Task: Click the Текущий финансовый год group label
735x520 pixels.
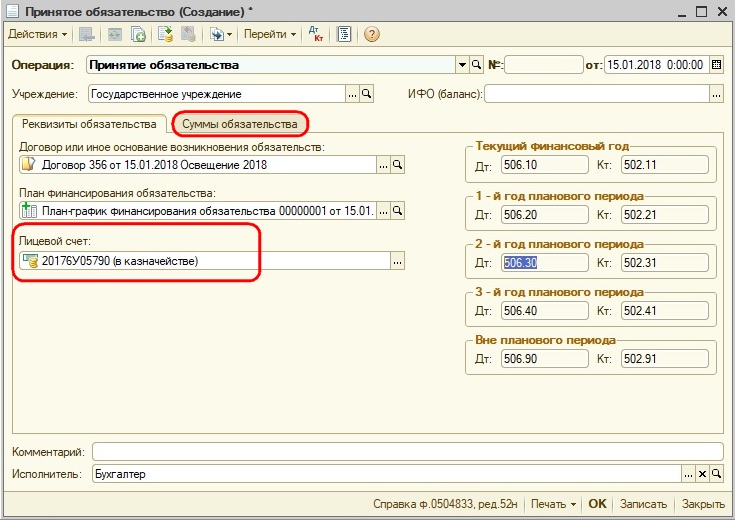Action: (x=552, y=146)
